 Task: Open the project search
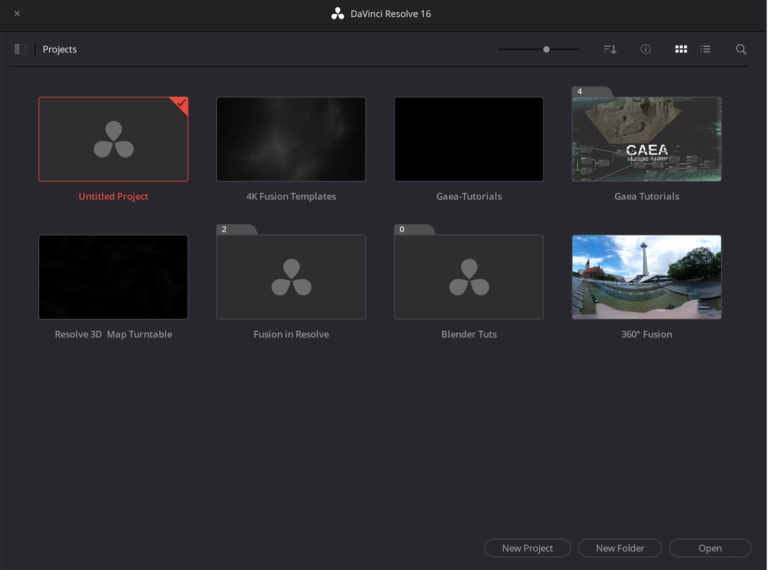tap(741, 49)
